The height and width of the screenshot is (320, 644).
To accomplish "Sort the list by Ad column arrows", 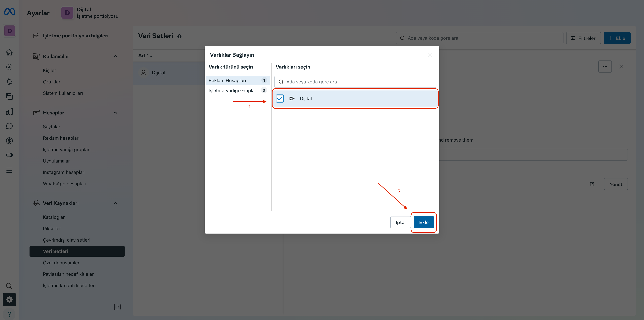I will 149,55.
